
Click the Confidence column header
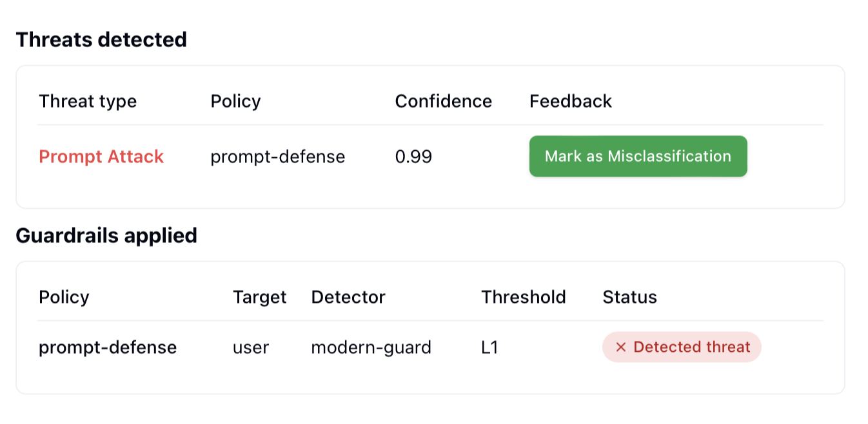(443, 101)
